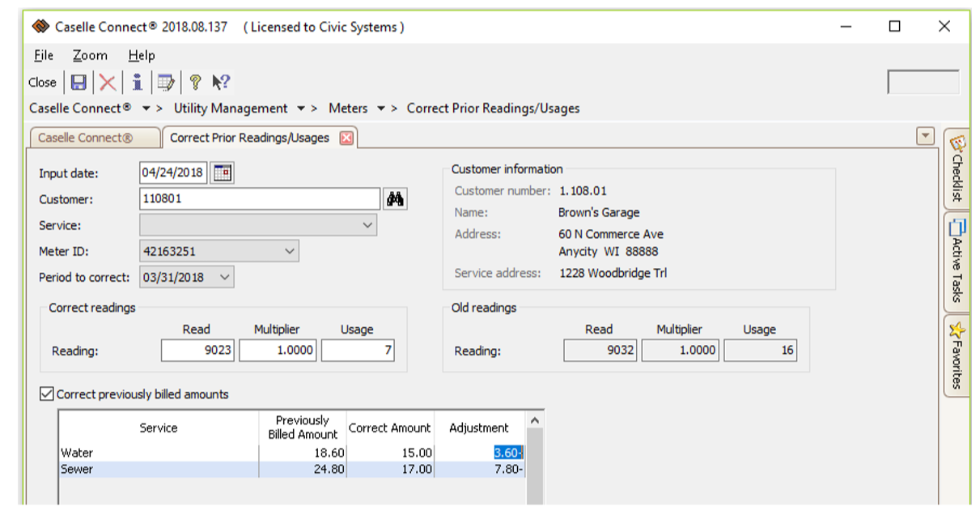The height and width of the screenshot is (515, 980).
Task: Expand Caselle Connect breadcrumb arrow
Action: click(146, 109)
